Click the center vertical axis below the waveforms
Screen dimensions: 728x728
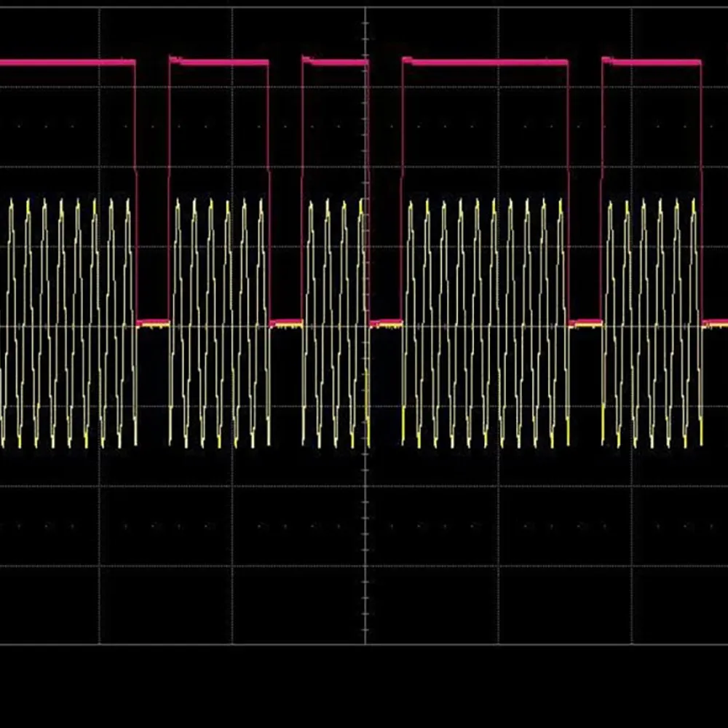click(365, 553)
